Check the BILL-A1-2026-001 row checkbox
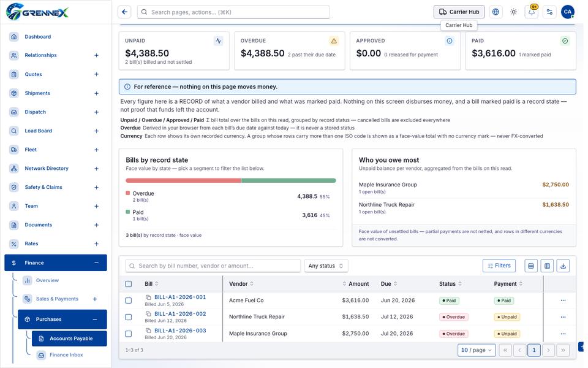Viewport: 588px width, 368px height. click(x=128, y=301)
